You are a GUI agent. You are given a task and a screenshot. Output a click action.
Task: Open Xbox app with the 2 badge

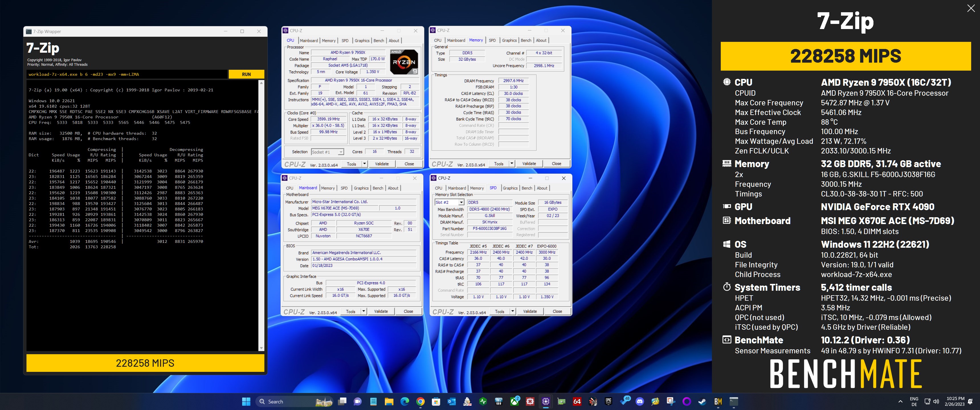click(515, 401)
